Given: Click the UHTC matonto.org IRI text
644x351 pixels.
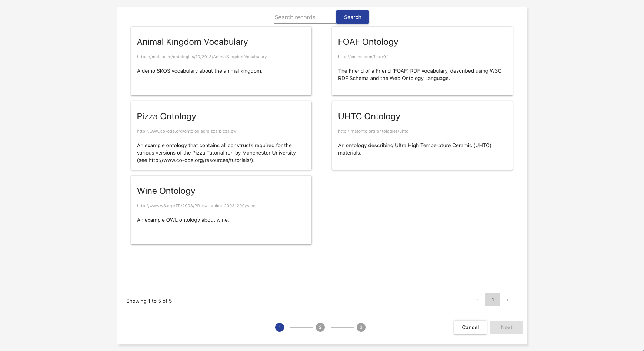Looking at the screenshot, I should click(x=373, y=132).
